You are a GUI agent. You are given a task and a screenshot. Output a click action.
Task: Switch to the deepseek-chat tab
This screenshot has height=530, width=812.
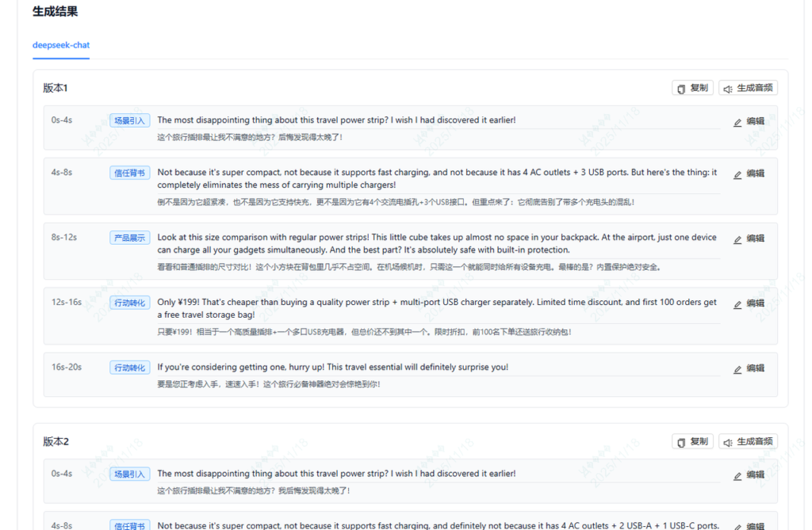point(61,45)
